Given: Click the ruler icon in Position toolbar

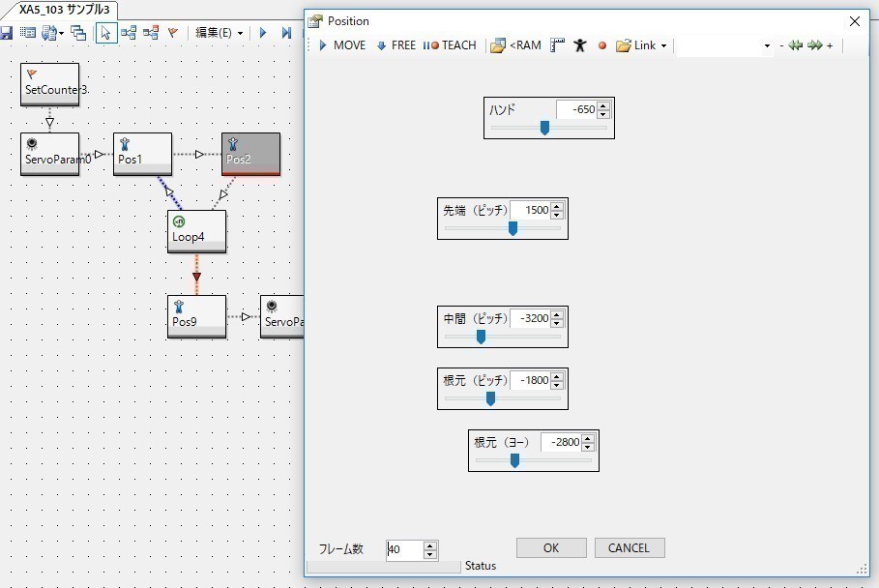Looking at the screenshot, I should 557,45.
